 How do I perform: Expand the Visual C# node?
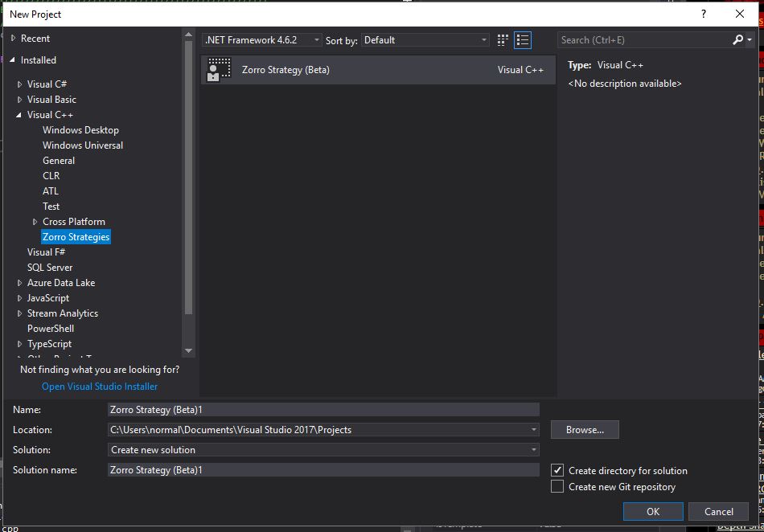19,84
